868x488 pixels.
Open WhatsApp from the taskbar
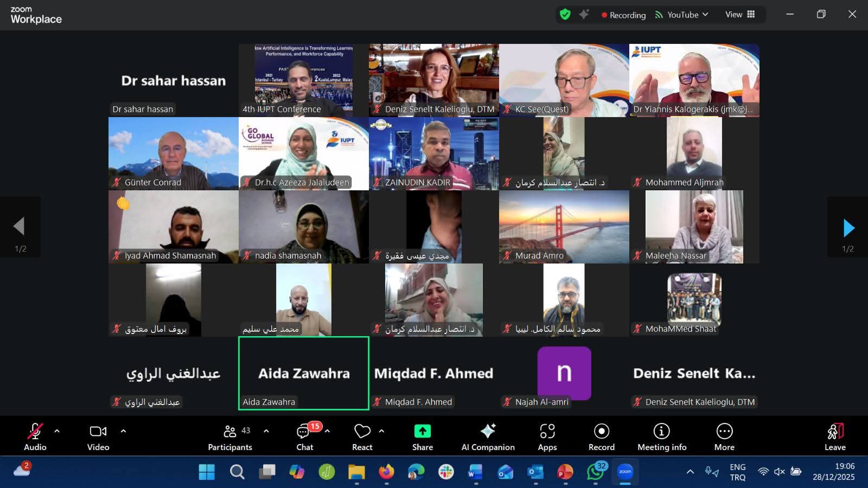[596, 472]
